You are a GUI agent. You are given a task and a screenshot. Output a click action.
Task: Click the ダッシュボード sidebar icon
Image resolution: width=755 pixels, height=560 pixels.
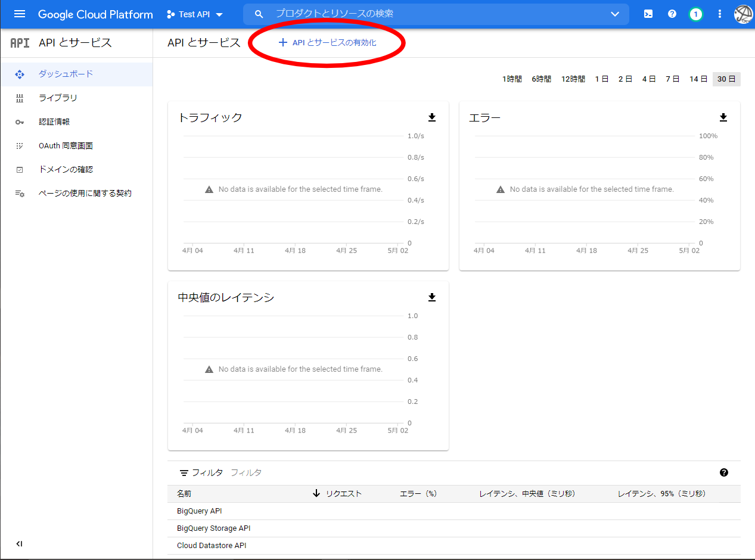pyautogui.click(x=19, y=74)
